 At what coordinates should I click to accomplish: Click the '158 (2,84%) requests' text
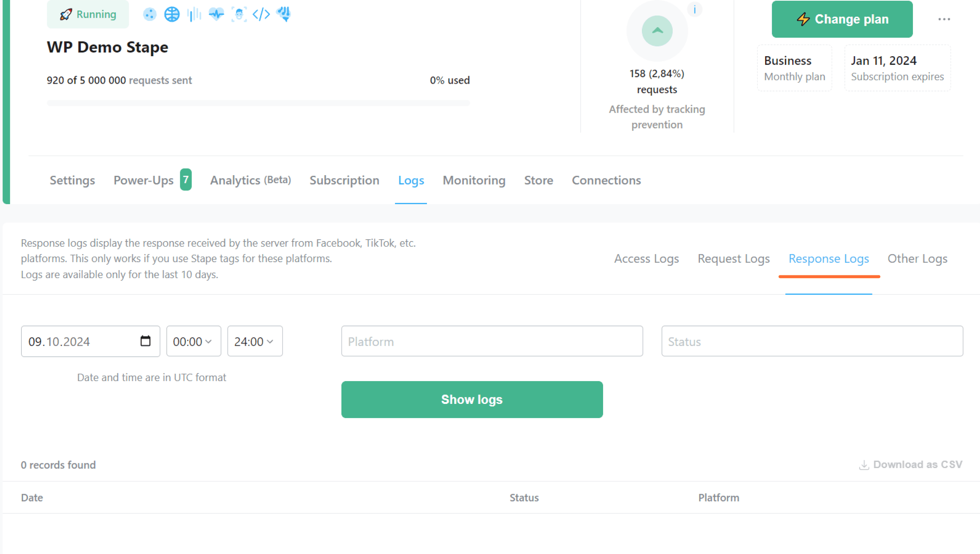click(x=657, y=82)
